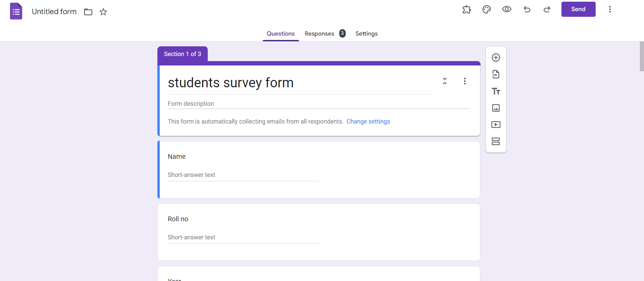
Task: Open the top-right more options menu
Action: [x=610, y=9]
